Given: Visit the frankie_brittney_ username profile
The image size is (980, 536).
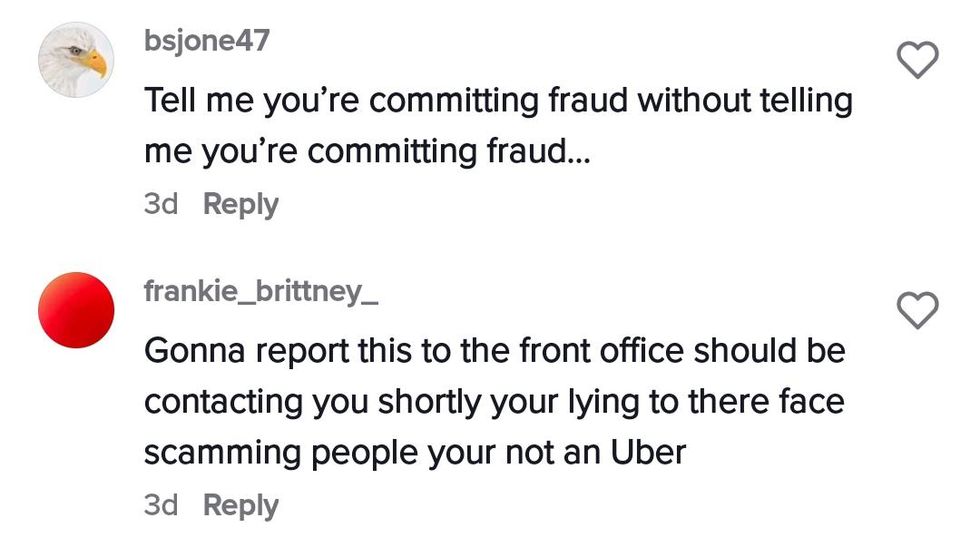Looking at the screenshot, I should click(261, 293).
